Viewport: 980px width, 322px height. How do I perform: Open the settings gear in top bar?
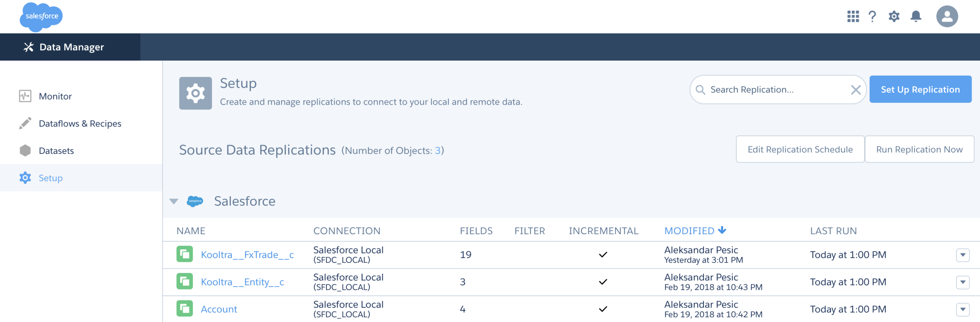[x=894, y=16]
